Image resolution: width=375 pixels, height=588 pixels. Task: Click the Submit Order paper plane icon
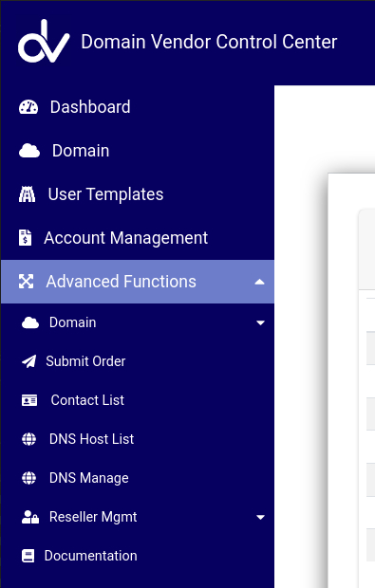click(28, 361)
